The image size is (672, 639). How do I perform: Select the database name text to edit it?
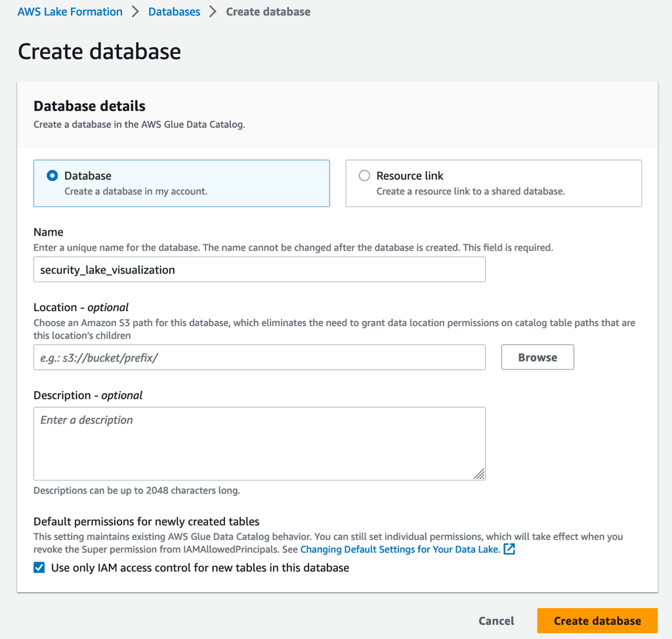[x=108, y=269]
